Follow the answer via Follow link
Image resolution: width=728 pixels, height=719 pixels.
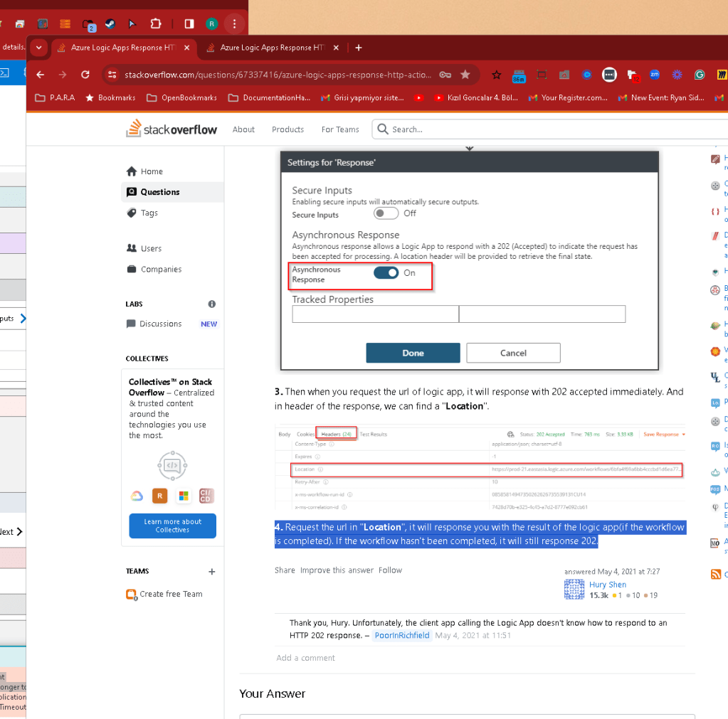coord(390,570)
